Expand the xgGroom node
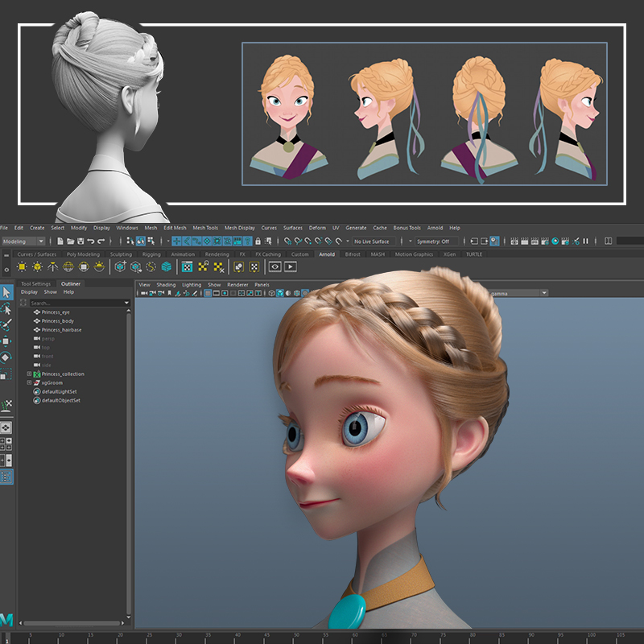The width and height of the screenshot is (644, 644). click(x=29, y=382)
